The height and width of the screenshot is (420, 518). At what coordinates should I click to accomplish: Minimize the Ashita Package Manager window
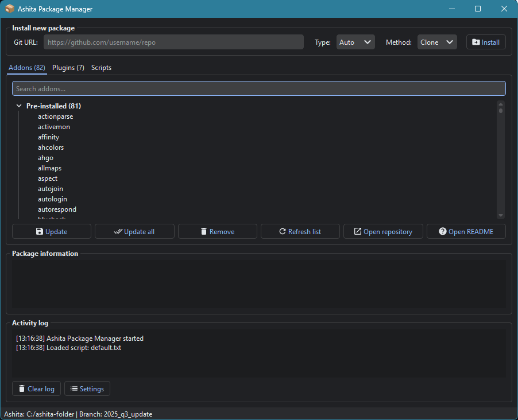[x=452, y=9]
